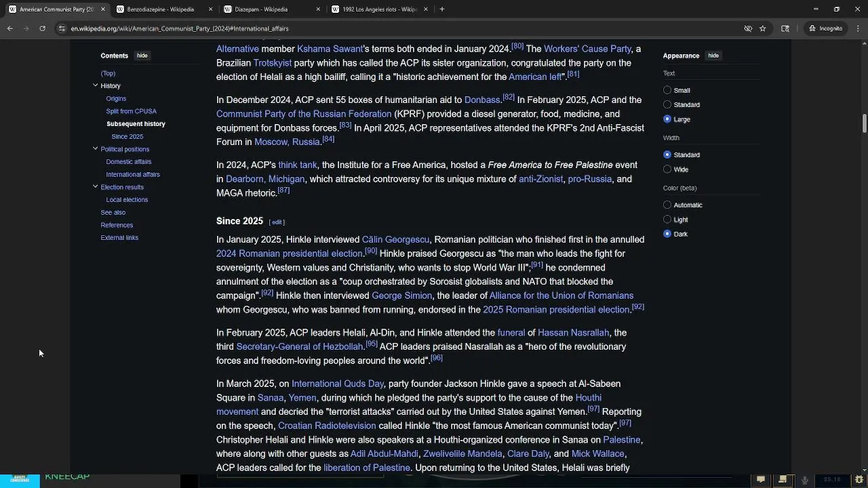Screen dimensions: 868x488
Task: Click the Guilty Conscience thumbnail bottom left
Action: tap(20, 480)
